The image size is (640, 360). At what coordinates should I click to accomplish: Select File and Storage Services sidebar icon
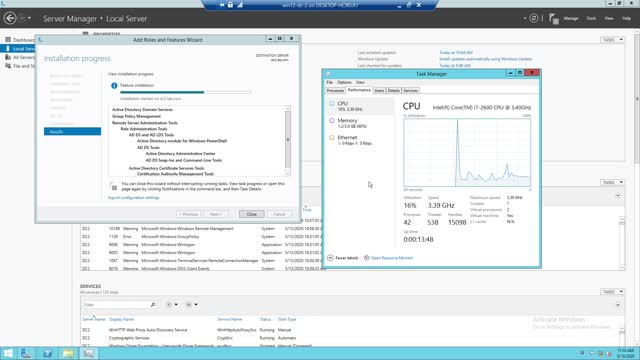8,66
